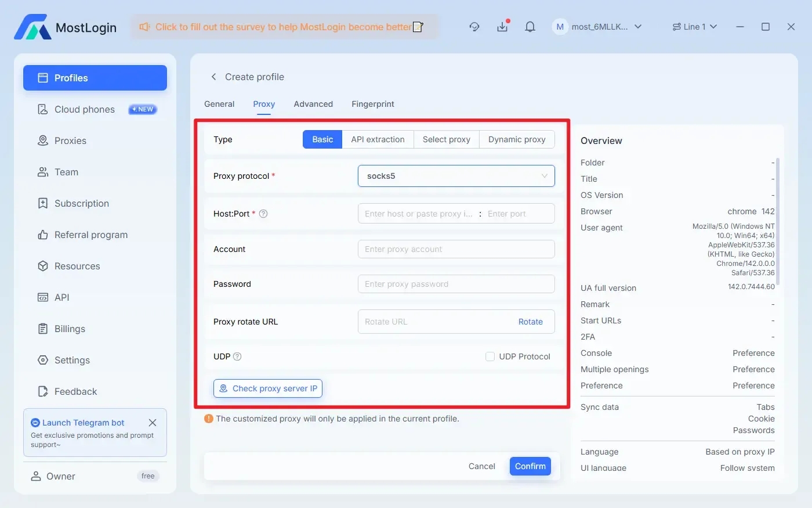Open the most_6MLLK account dropdown
This screenshot has height=508, width=812.
[x=597, y=26]
